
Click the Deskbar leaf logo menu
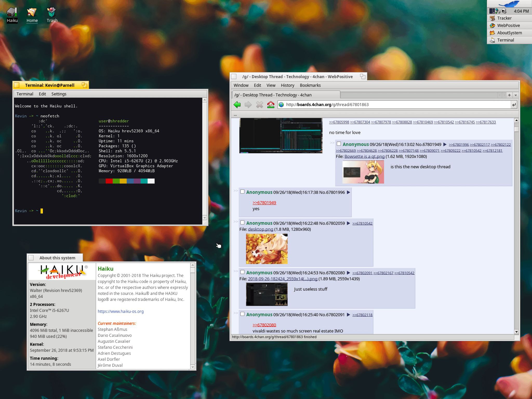(509, 4)
